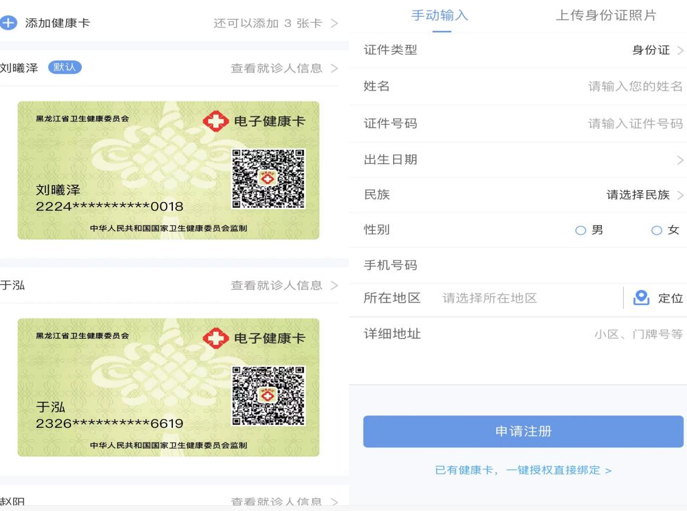
Task: Click the 申请注册 button
Action: coord(523,431)
